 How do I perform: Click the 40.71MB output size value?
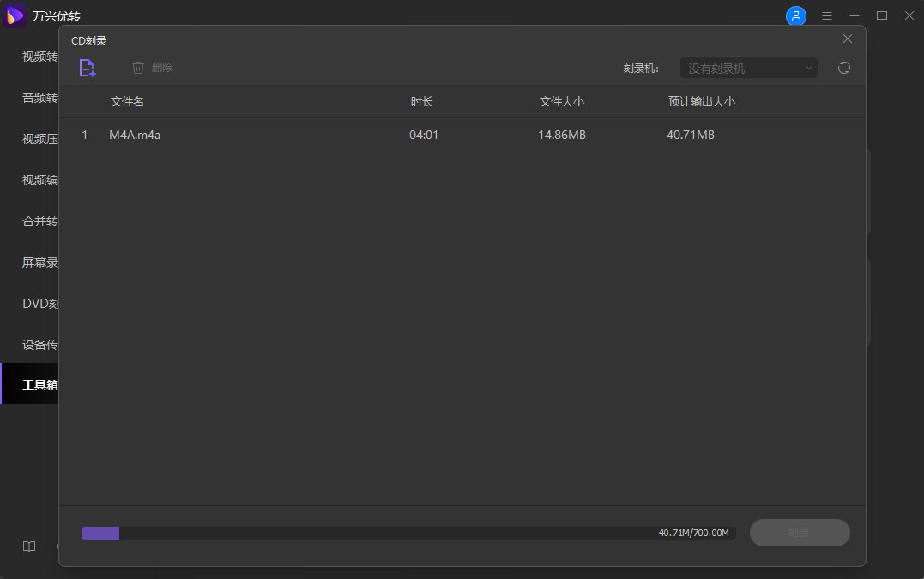pos(690,135)
